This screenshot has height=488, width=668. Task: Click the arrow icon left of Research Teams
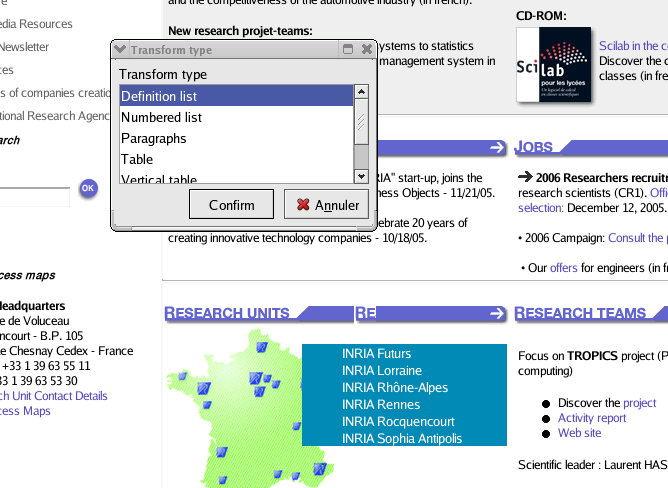[x=497, y=314]
